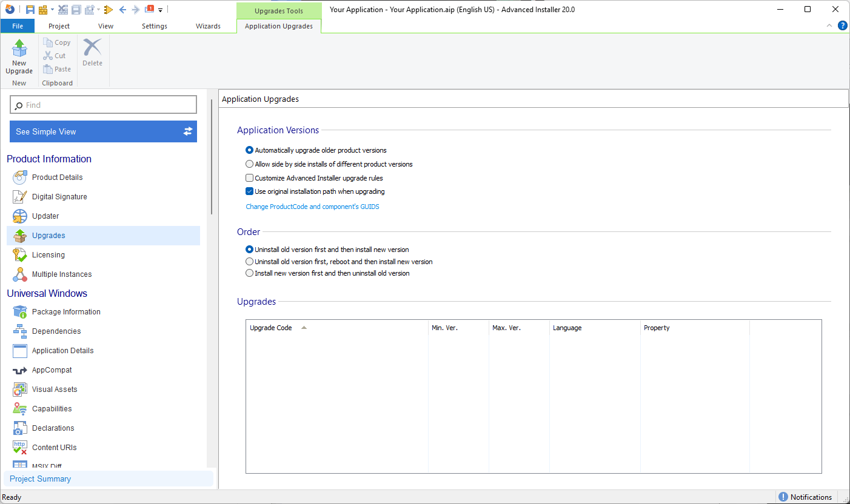Open the Settings ribbon tab

[x=155, y=26]
